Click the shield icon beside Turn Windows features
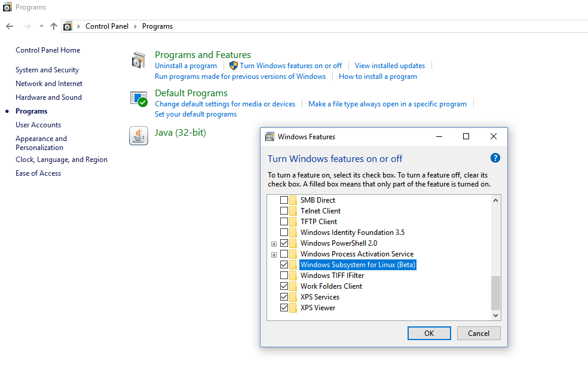The image size is (588, 367). 234,66
